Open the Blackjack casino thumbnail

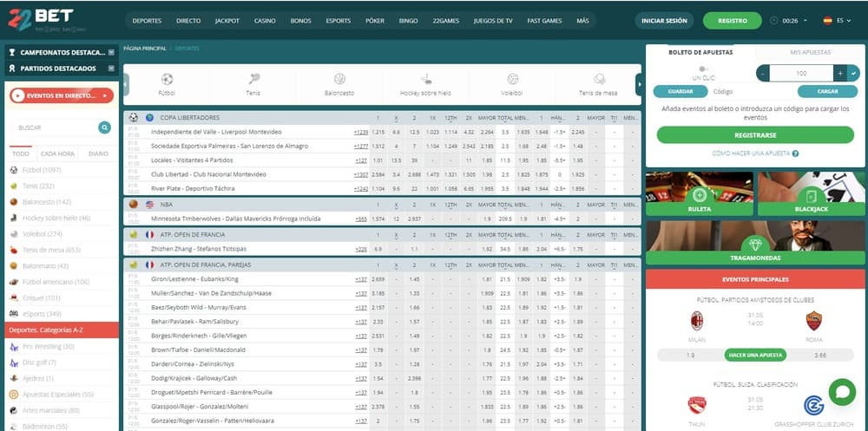tap(812, 193)
